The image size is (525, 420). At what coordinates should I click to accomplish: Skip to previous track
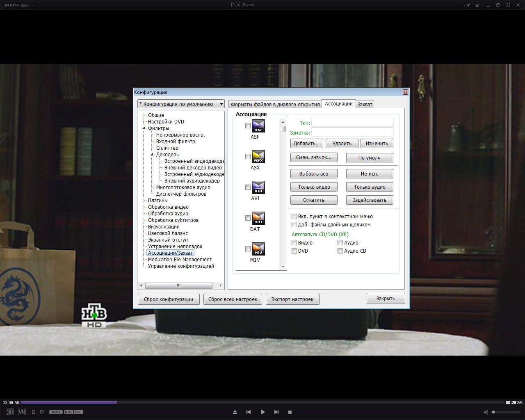(x=249, y=412)
